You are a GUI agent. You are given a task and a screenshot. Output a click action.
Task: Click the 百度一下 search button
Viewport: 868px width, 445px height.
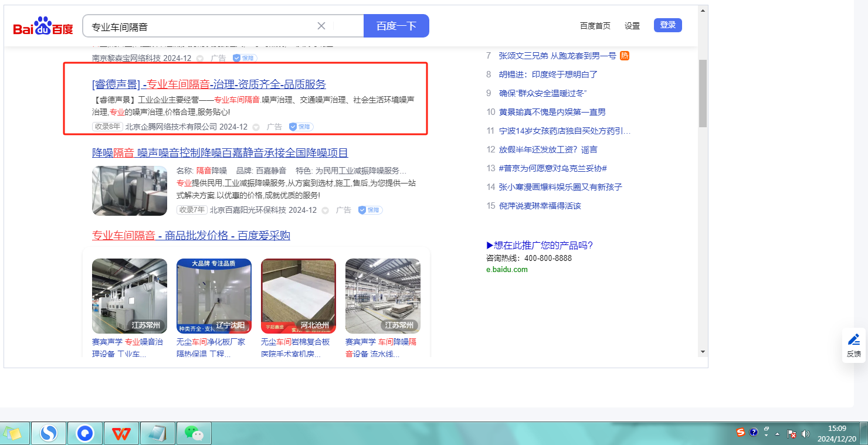tap(396, 26)
